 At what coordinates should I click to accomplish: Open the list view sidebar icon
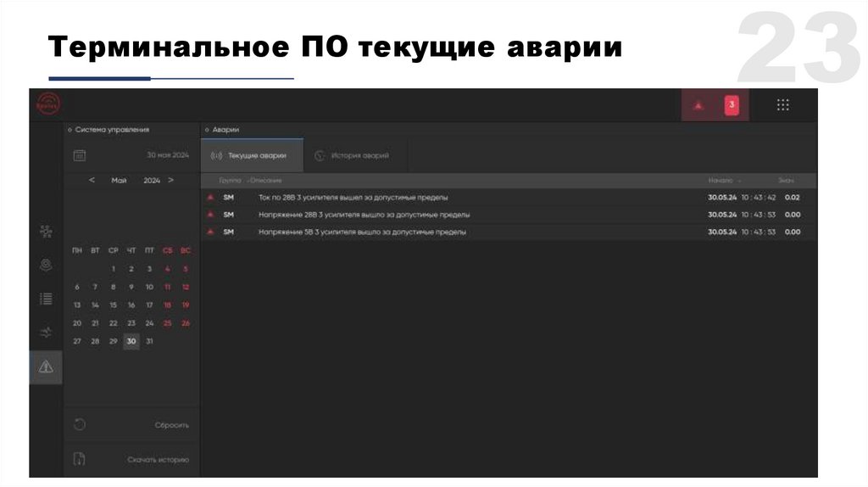point(46,299)
